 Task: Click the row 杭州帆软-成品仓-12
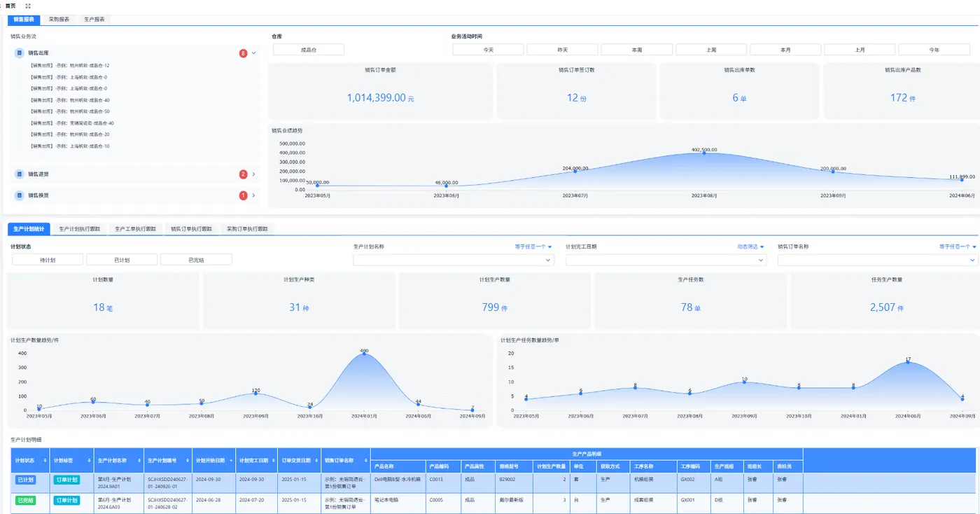pyautogui.click(x=70, y=65)
